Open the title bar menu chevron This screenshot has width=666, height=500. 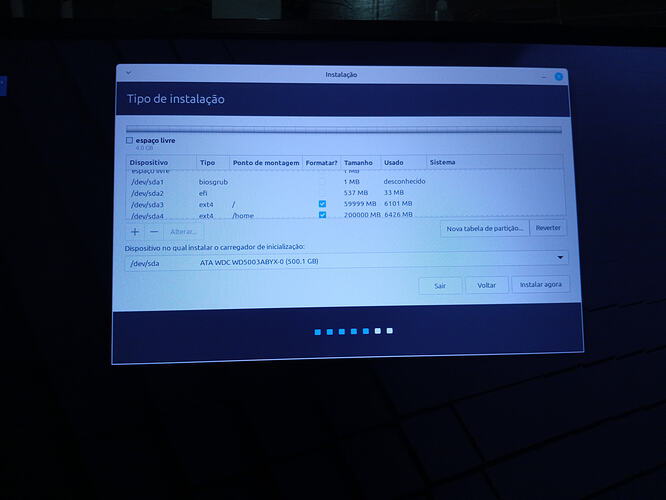tap(129, 73)
